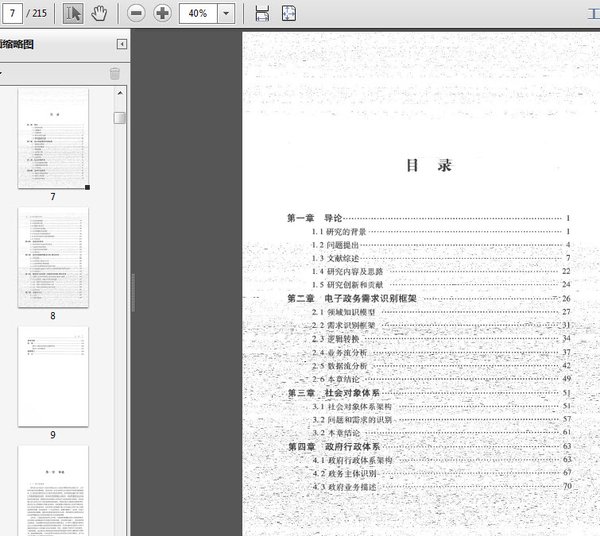This screenshot has width=600, height=536.
Task: Click the 2.5 数据流分析 entry
Action: coord(441,366)
